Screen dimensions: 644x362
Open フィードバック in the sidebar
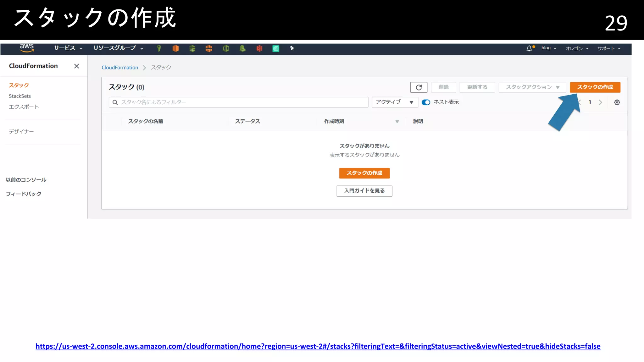(24, 194)
